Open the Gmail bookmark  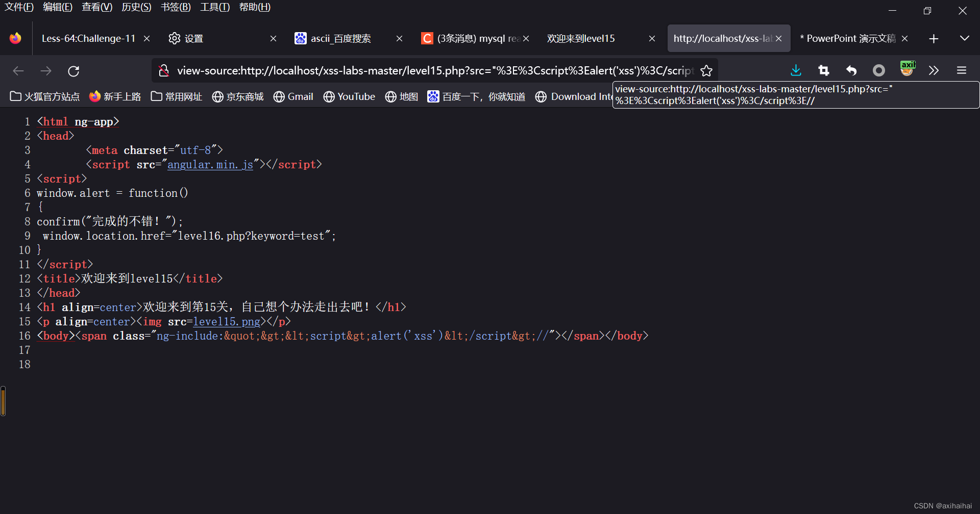[x=293, y=96]
